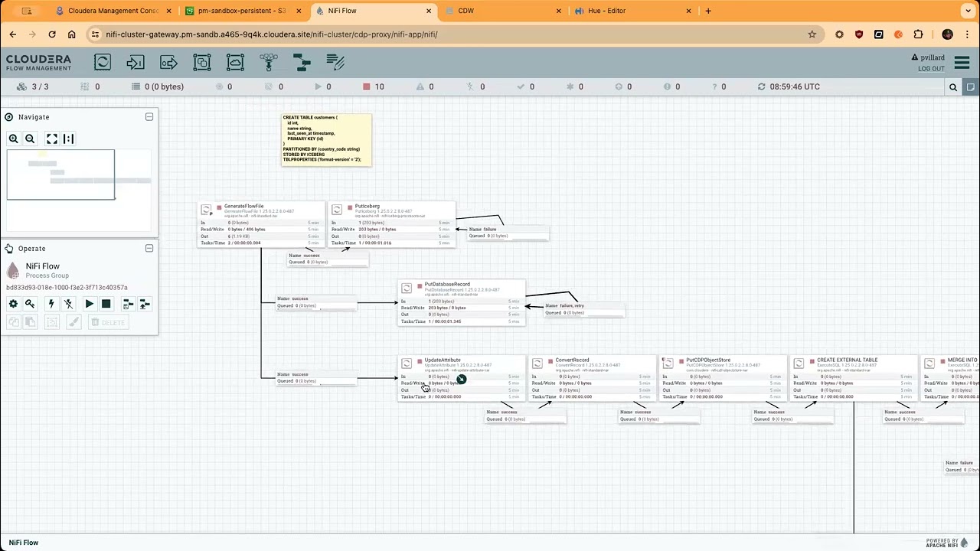980x551 pixels.
Task: Open the search magnifier in the status bar
Action: point(953,87)
